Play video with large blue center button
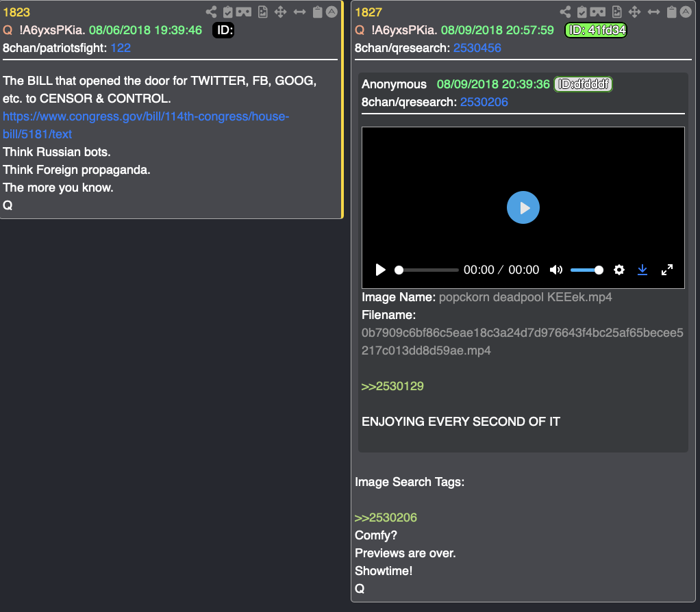Screen dimensions: 700x612 point(523,207)
